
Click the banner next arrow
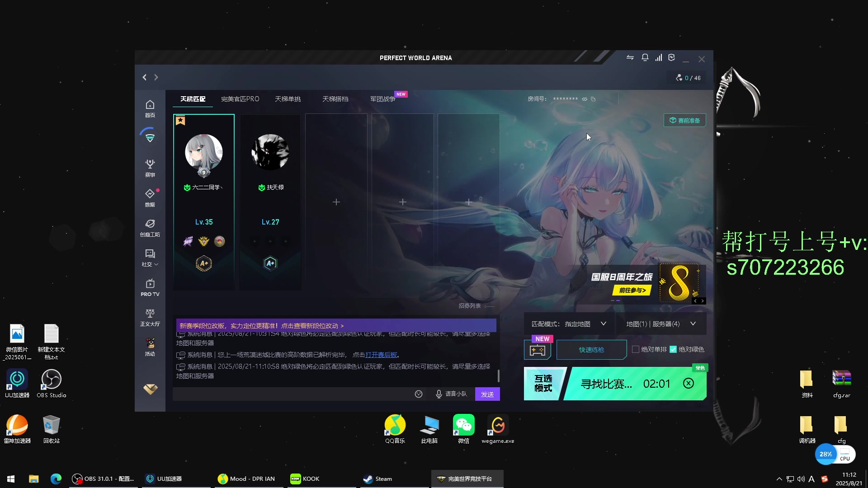703,301
